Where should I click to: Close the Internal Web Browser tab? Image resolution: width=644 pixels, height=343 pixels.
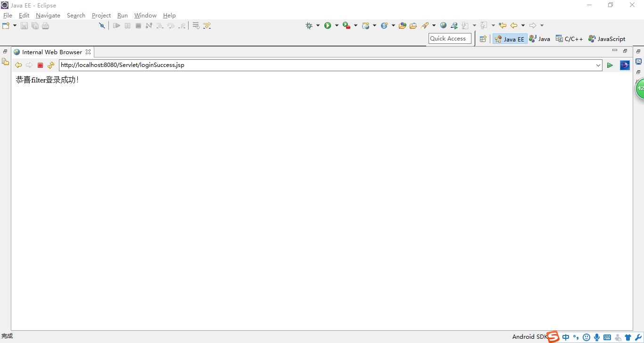[x=88, y=52]
